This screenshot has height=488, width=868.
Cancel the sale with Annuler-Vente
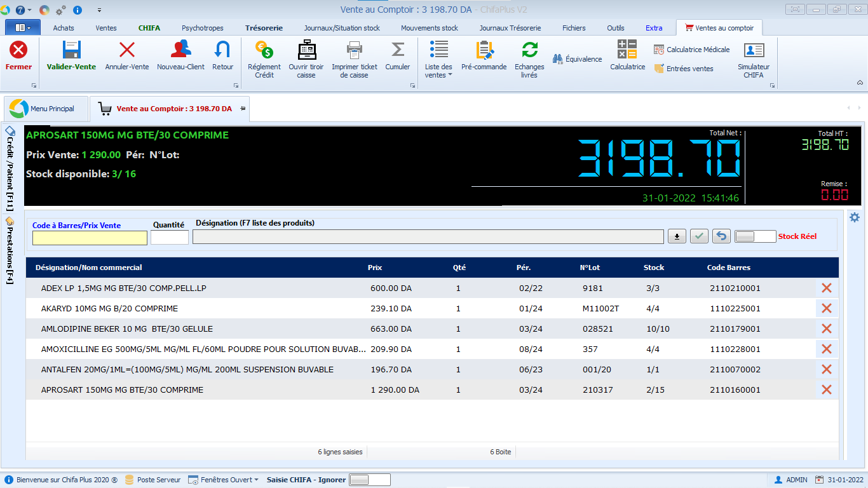tap(127, 51)
